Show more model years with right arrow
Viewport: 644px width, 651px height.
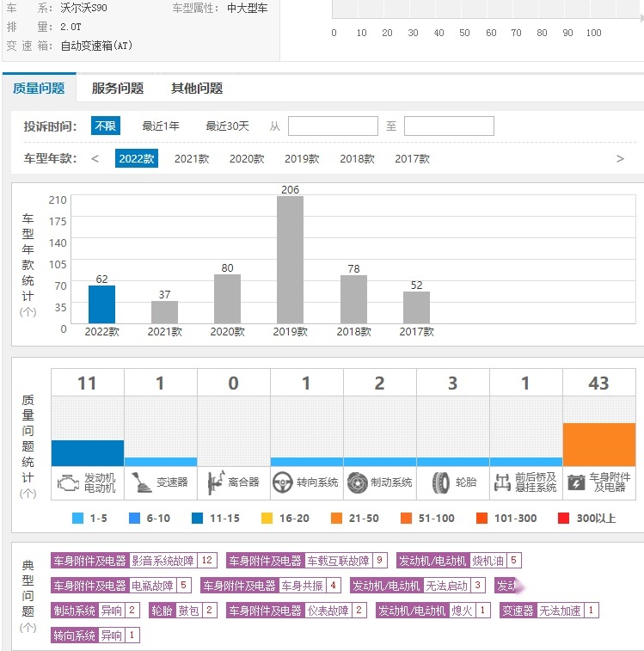pyautogui.click(x=620, y=158)
